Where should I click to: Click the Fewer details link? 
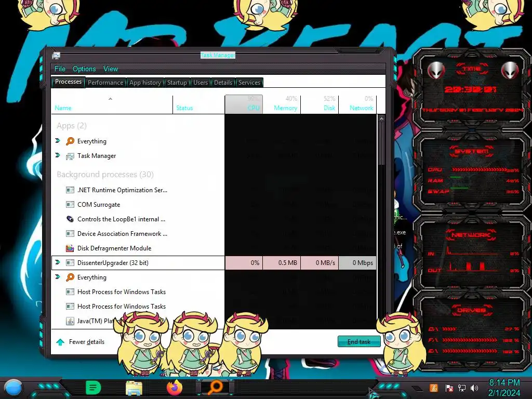pos(87,342)
